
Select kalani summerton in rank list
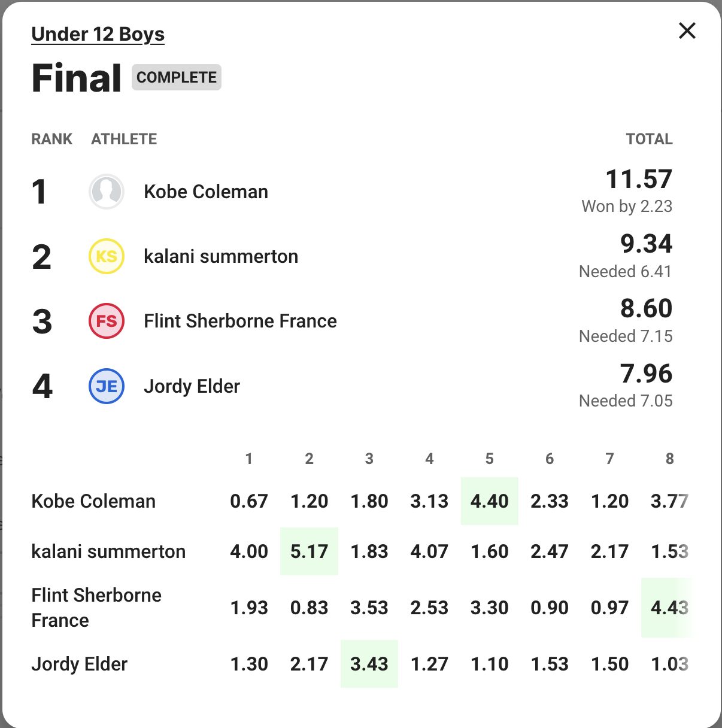point(221,256)
